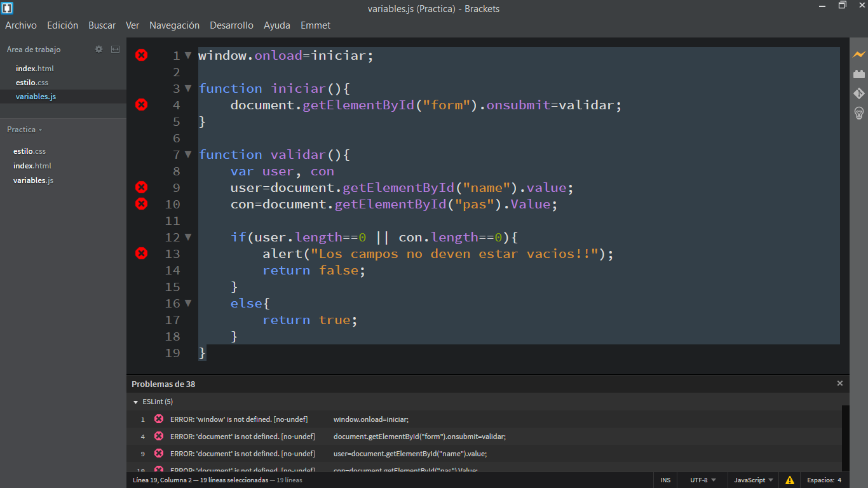This screenshot has width=868, height=488.
Task: Click the error marker on line 4 gutter
Action: pos(142,105)
